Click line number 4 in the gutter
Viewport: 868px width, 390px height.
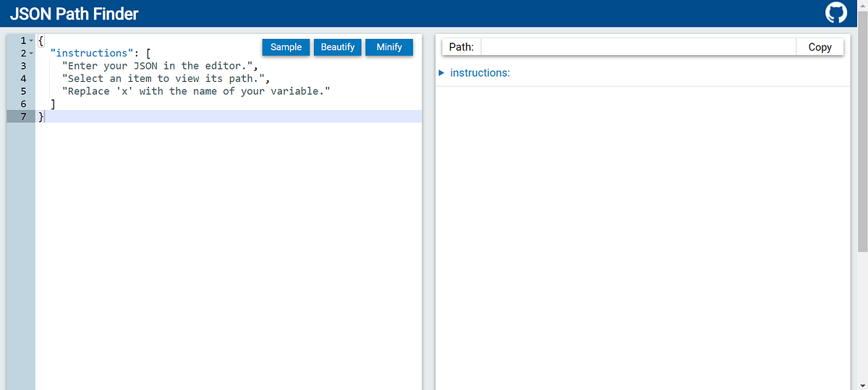click(x=24, y=78)
